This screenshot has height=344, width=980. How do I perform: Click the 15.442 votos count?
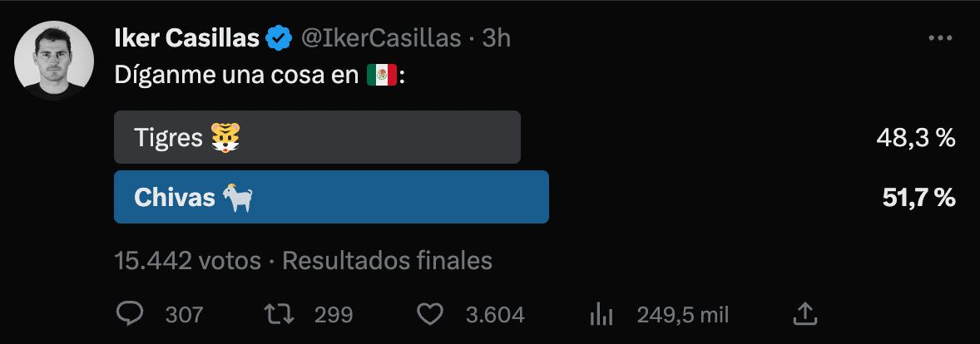coord(187,261)
